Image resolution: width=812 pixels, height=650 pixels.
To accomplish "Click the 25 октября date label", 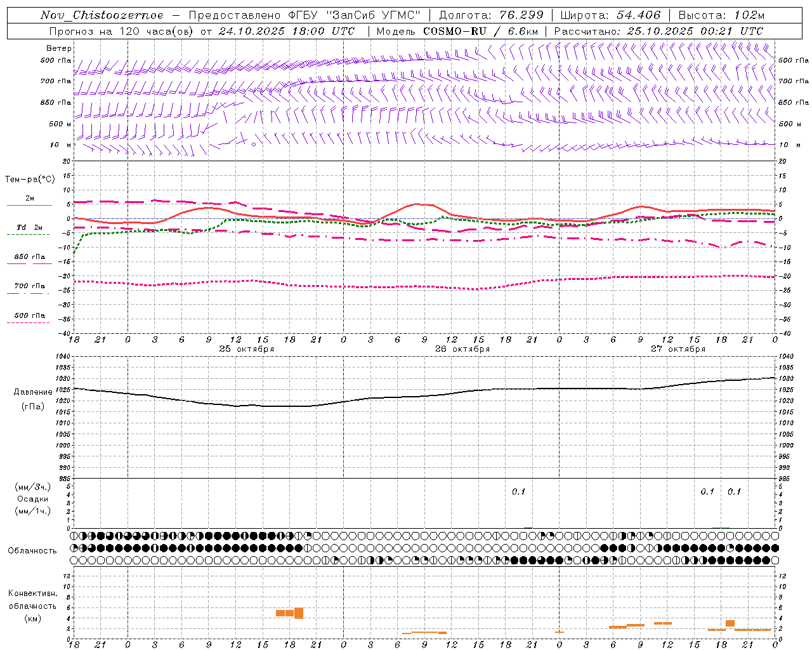I will coord(247,349).
